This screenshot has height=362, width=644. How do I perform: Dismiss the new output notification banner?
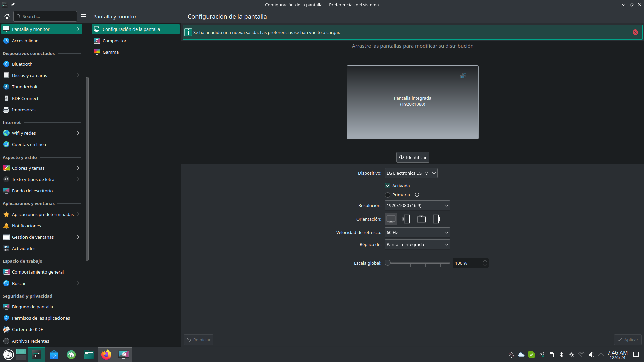coord(635,32)
